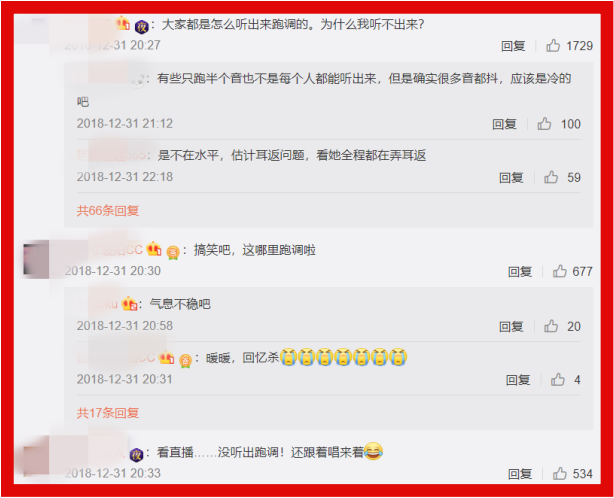The width and height of the screenshot is (614, 498).
Task: Like the comment with 677 likes
Action: tap(560, 271)
